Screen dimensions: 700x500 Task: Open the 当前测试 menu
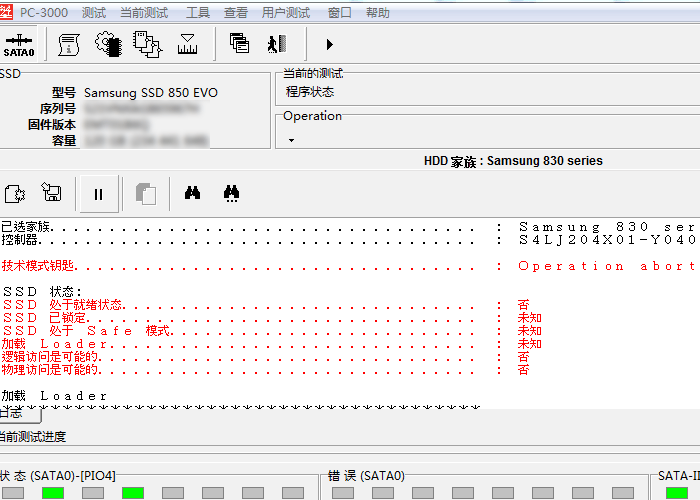click(x=144, y=12)
